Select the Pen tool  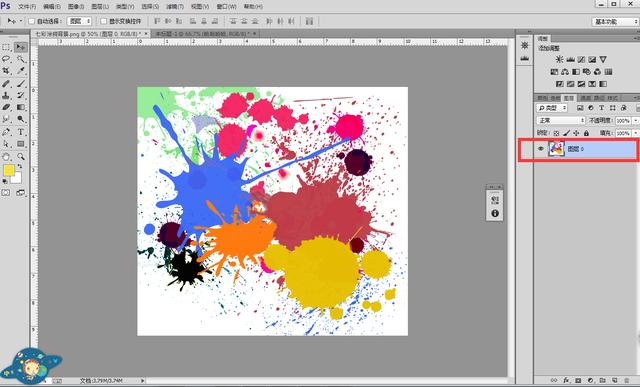[6, 132]
